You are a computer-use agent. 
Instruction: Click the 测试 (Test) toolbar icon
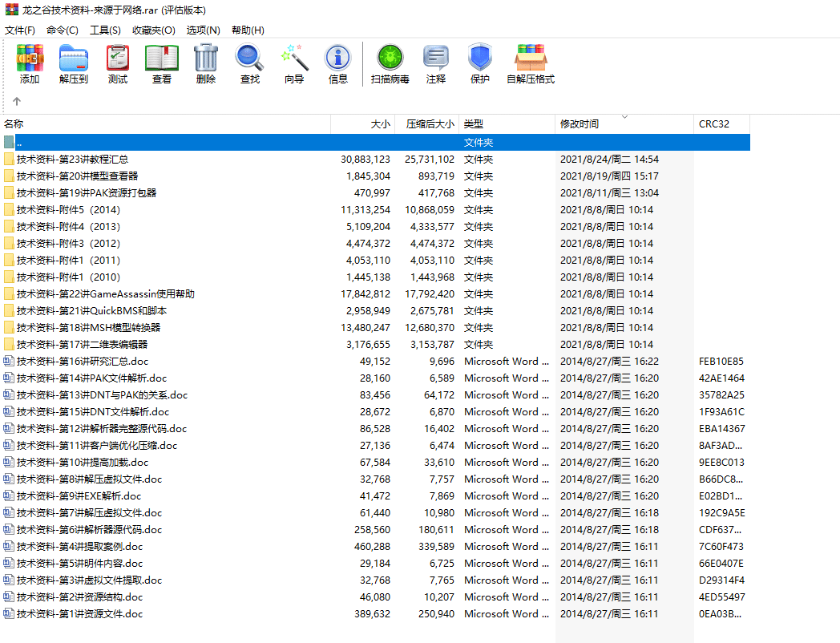click(x=118, y=58)
